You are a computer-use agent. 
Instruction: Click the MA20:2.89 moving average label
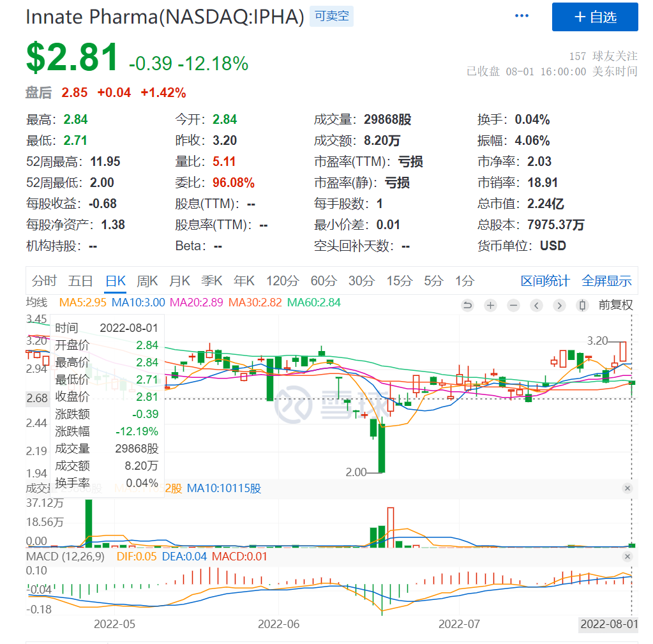[x=197, y=303]
